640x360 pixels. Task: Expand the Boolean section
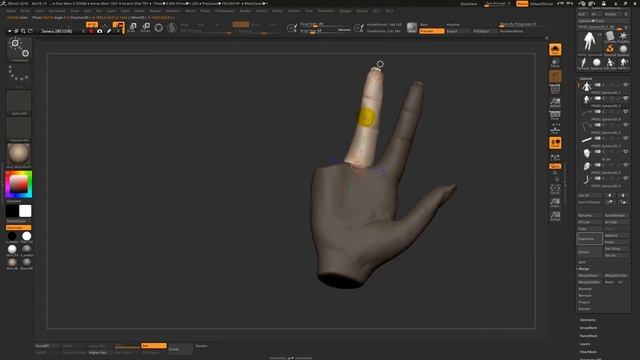pos(585,289)
